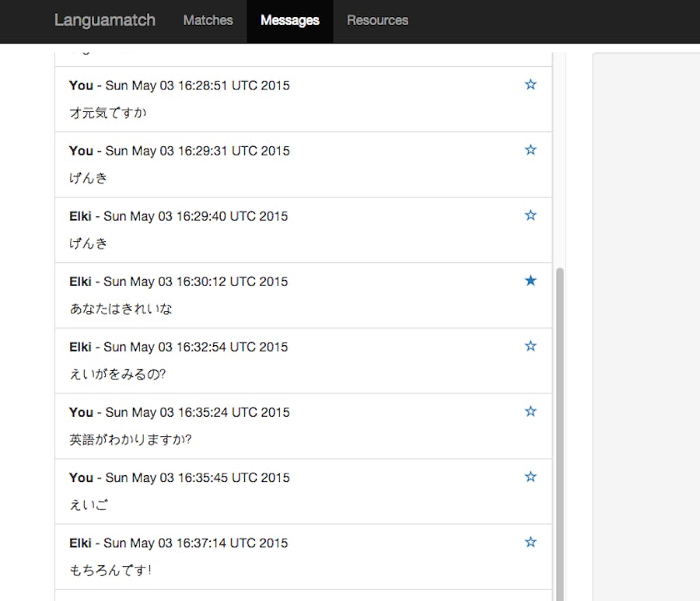
Task: Click the timestamp Sun May 03 16:35:24
Action: coord(197,412)
